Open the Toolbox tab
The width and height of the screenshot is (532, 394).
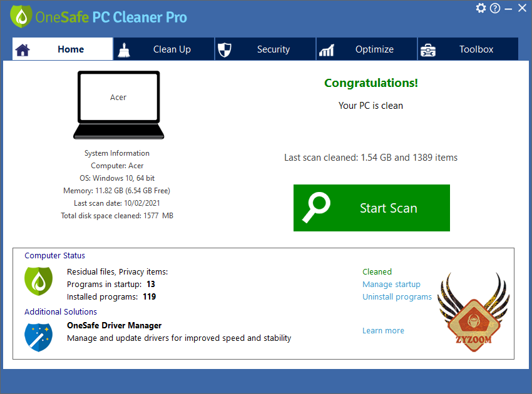(x=468, y=49)
